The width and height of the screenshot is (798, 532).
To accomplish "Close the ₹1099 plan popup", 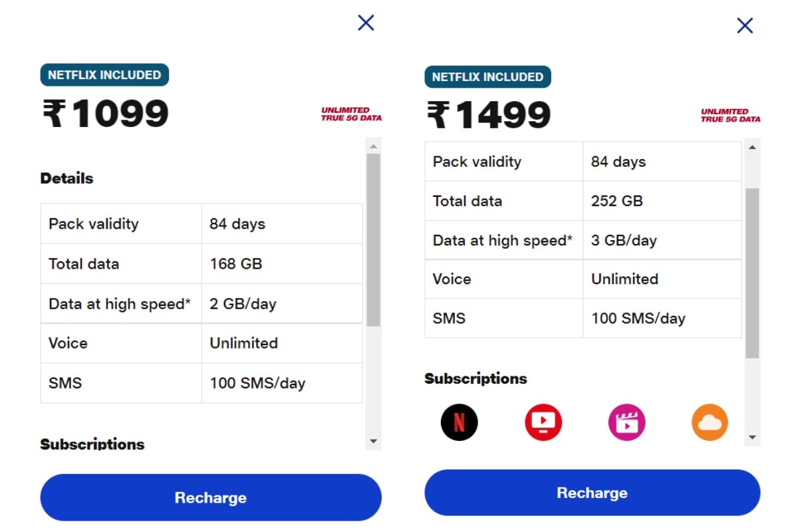I will (366, 23).
